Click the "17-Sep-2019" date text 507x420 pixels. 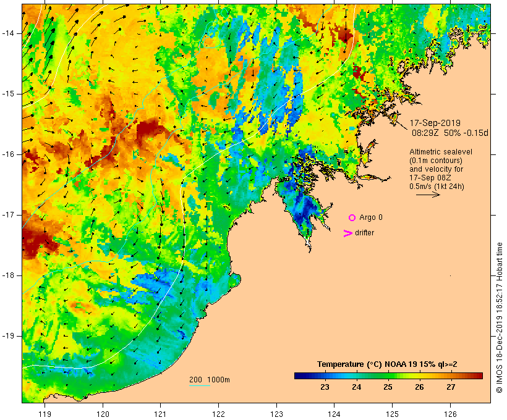point(435,123)
